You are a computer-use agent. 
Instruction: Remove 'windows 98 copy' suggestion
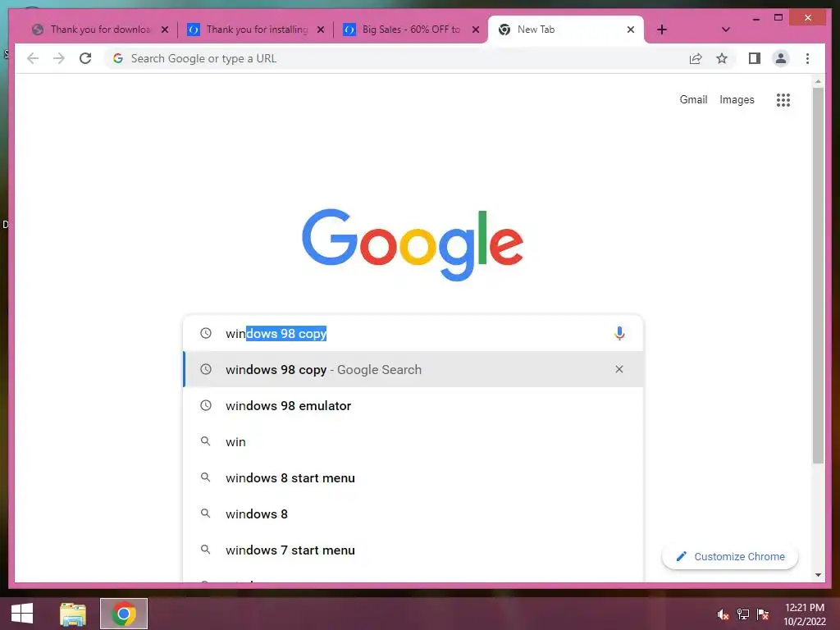coord(619,369)
